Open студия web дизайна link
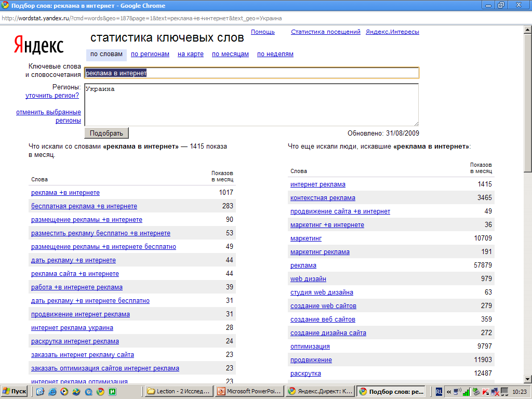The height and width of the screenshot is (399, 532). (322, 292)
